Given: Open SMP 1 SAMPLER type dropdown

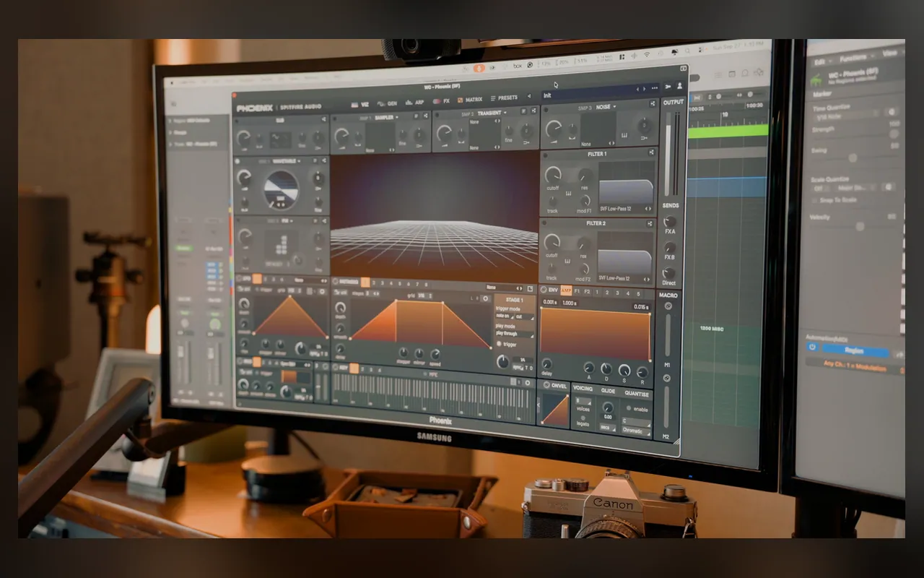Looking at the screenshot, I should (386, 117).
